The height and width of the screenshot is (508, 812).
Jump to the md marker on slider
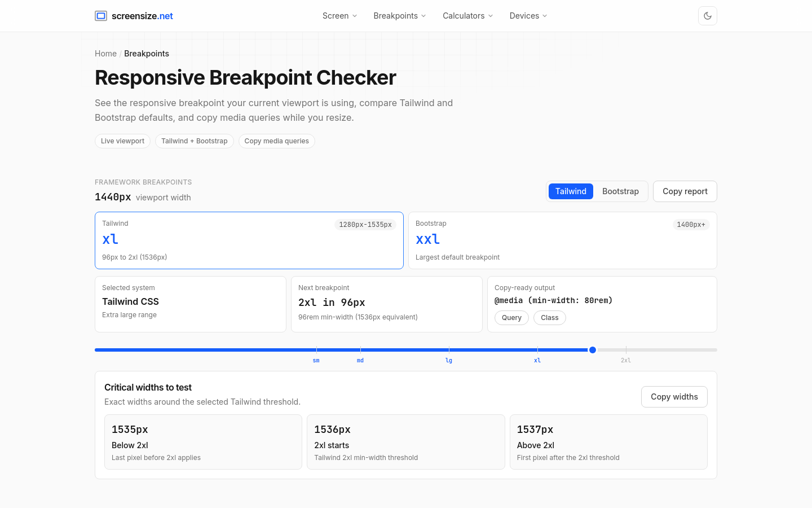[x=360, y=360]
